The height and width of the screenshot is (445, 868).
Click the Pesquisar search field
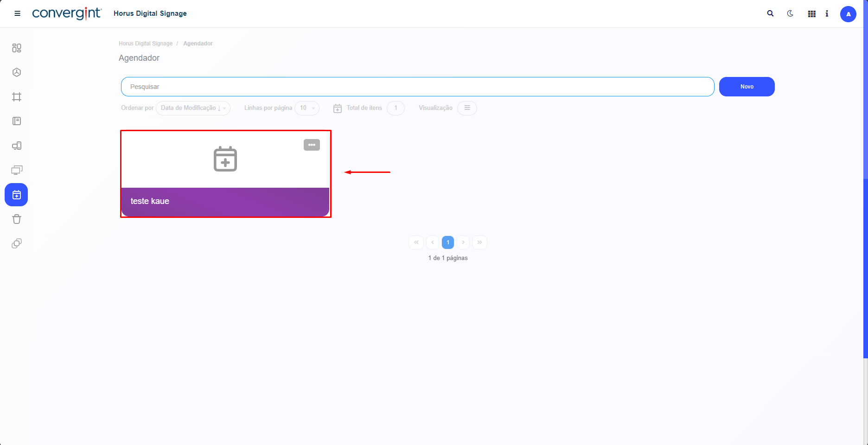click(417, 87)
